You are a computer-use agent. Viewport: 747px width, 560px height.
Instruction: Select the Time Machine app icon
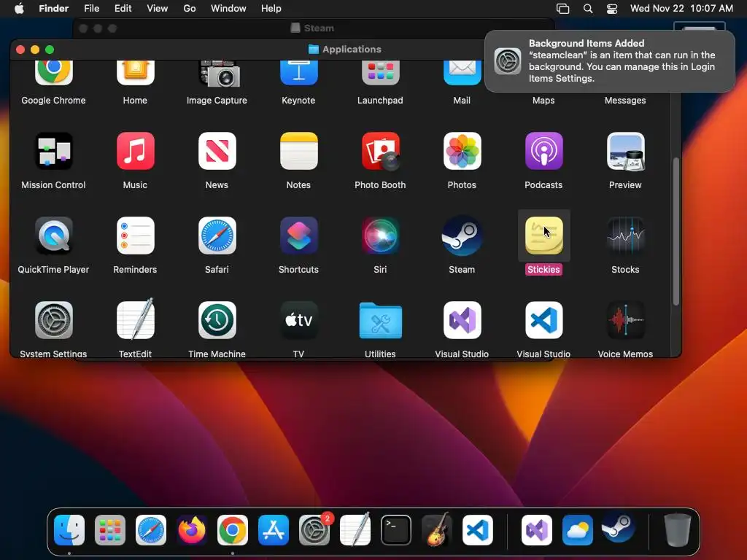point(217,320)
